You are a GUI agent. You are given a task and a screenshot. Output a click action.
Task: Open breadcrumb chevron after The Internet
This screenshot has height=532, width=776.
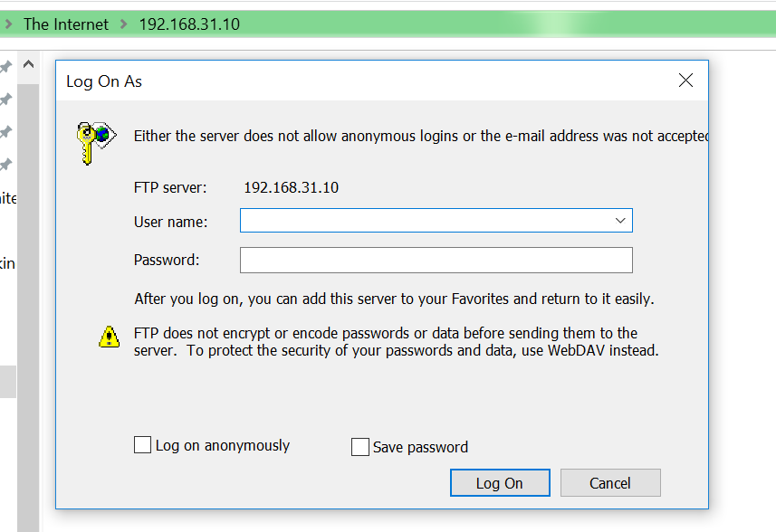[124, 24]
